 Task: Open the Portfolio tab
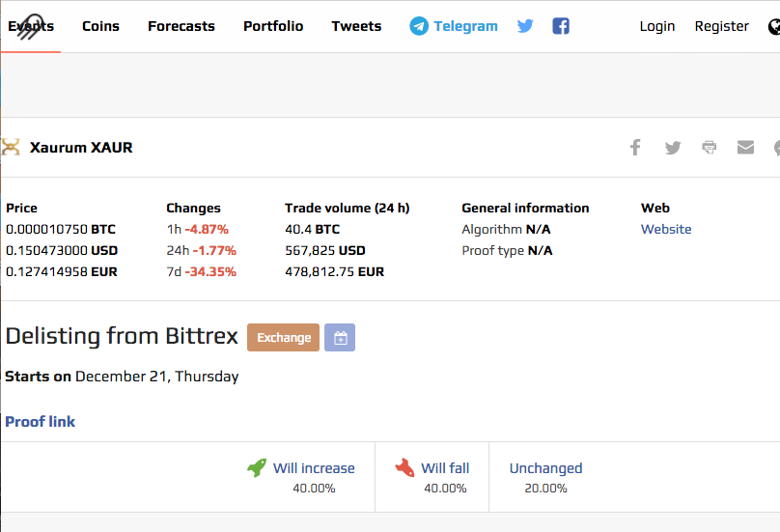pos(273,26)
